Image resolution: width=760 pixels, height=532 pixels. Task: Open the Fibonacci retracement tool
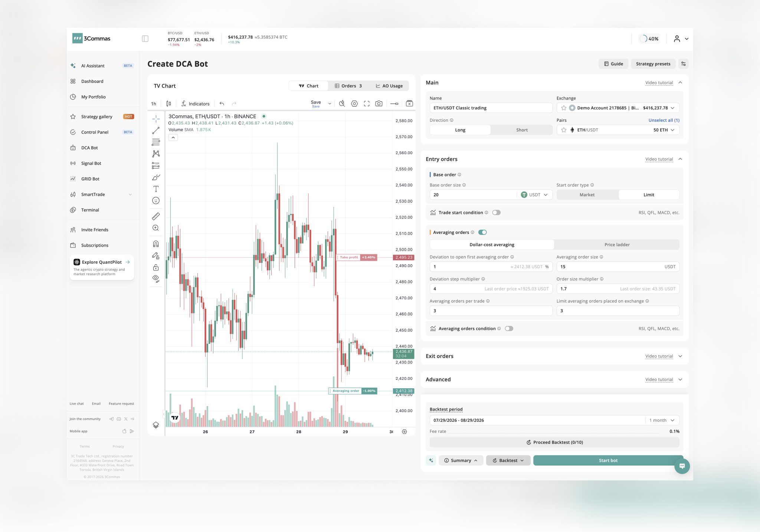pyautogui.click(x=156, y=142)
